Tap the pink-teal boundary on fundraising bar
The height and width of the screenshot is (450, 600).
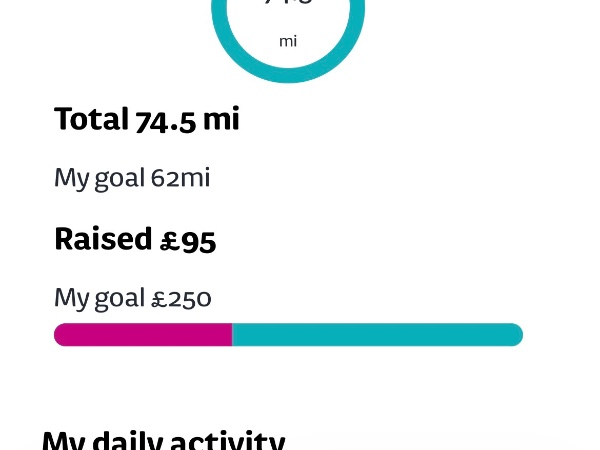click(x=232, y=335)
